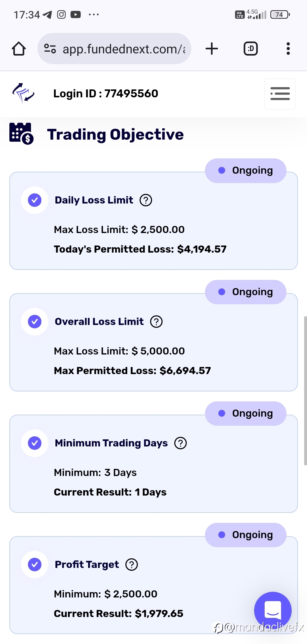This screenshot has width=307, height=644.
Task: Open the live chat support bubble
Action: 273,610
